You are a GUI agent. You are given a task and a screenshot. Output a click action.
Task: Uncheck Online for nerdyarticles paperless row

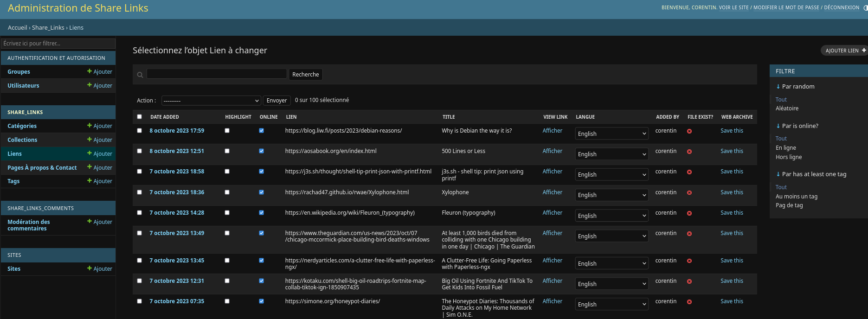pos(261,261)
